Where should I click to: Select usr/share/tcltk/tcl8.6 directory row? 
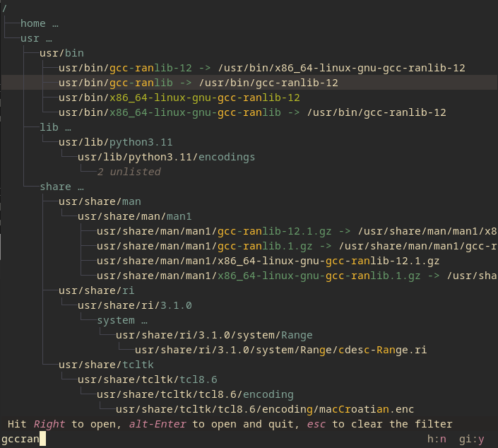pos(148,380)
